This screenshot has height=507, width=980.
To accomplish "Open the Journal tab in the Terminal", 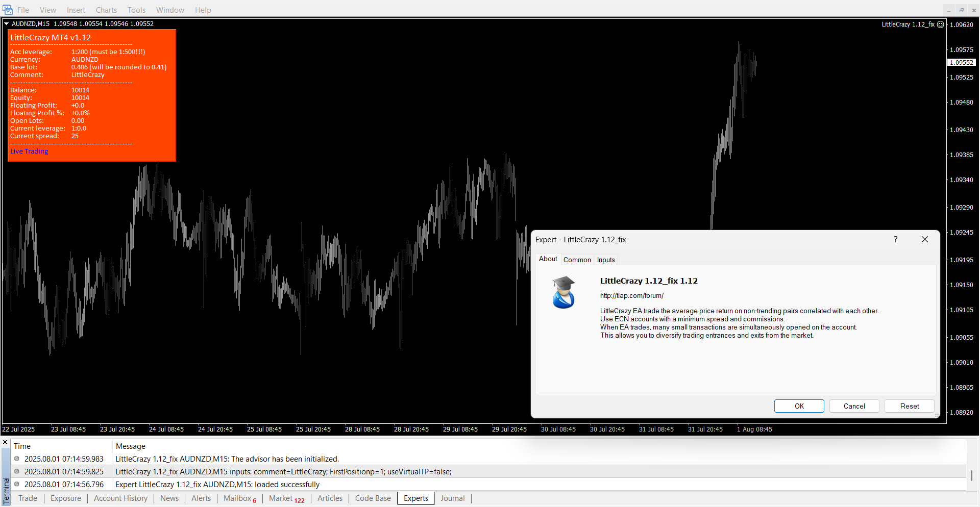I will coord(452,498).
